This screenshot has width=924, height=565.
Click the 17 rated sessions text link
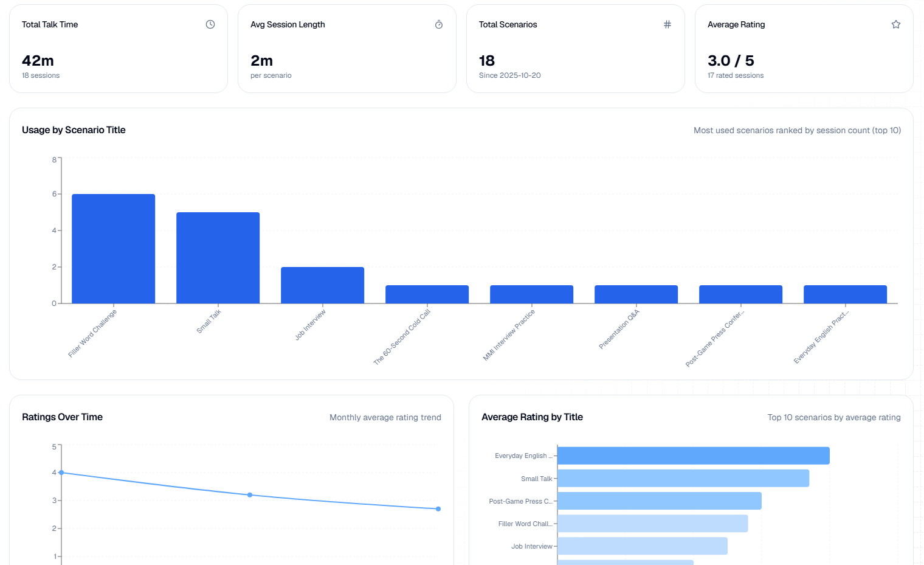point(735,75)
